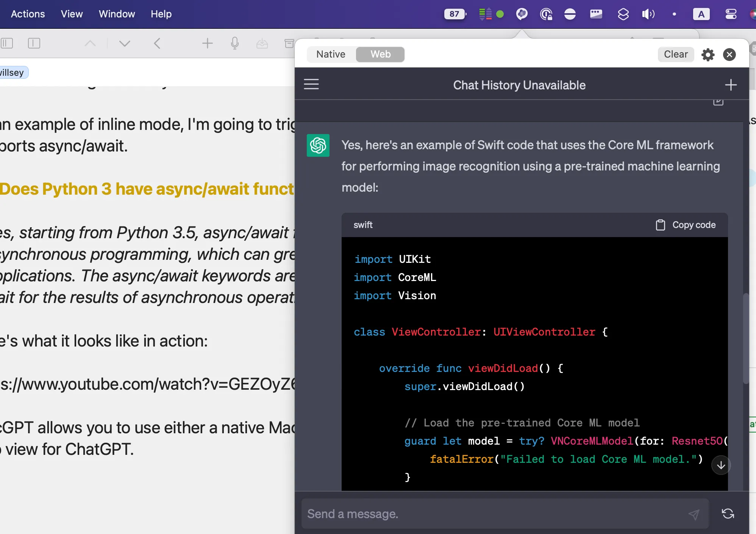This screenshot has height=534, width=756.
Task: Expand the overlay close X button
Action: tap(729, 54)
